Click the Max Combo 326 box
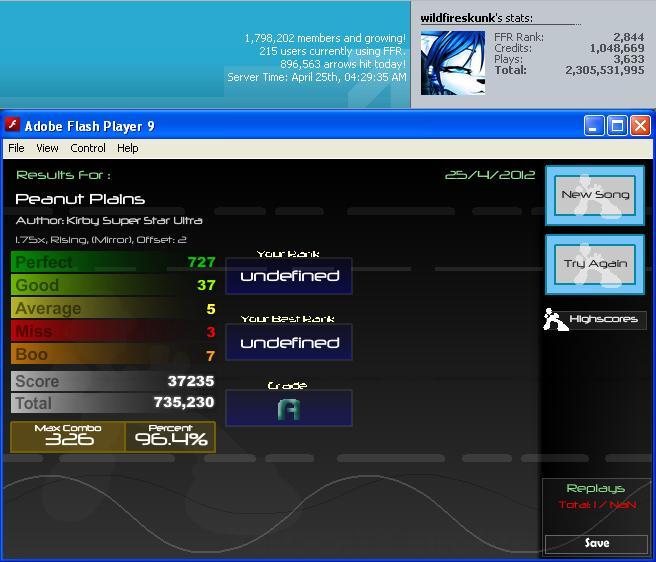The width and height of the screenshot is (656, 562). point(68,437)
